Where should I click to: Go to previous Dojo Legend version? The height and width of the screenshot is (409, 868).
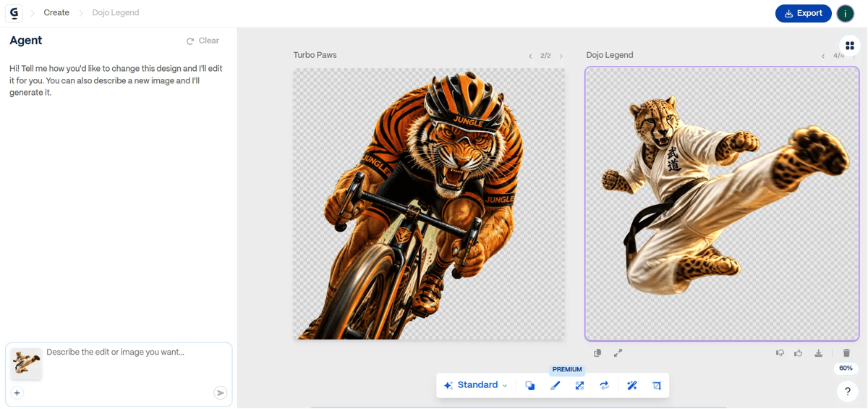(x=823, y=56)
